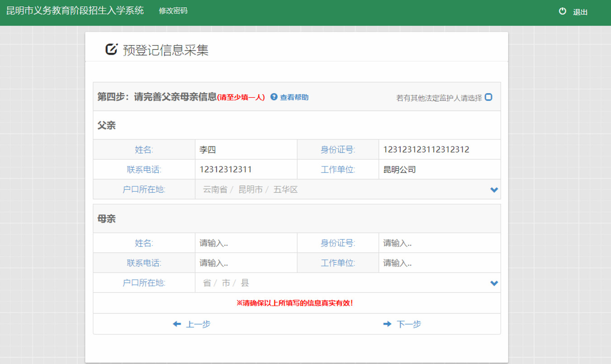
Task: Click the red 请至少填一人 notice
Action: (x=241, y=97)
